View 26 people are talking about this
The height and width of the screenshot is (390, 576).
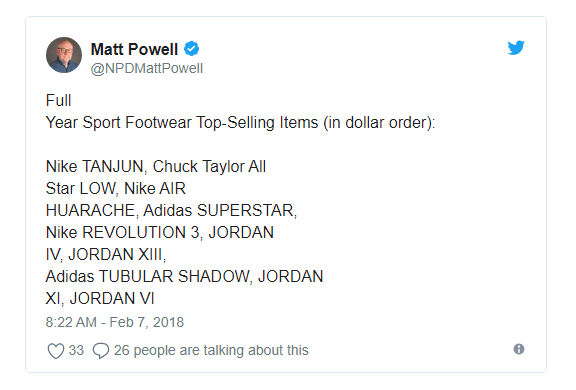tap(211, 350)
